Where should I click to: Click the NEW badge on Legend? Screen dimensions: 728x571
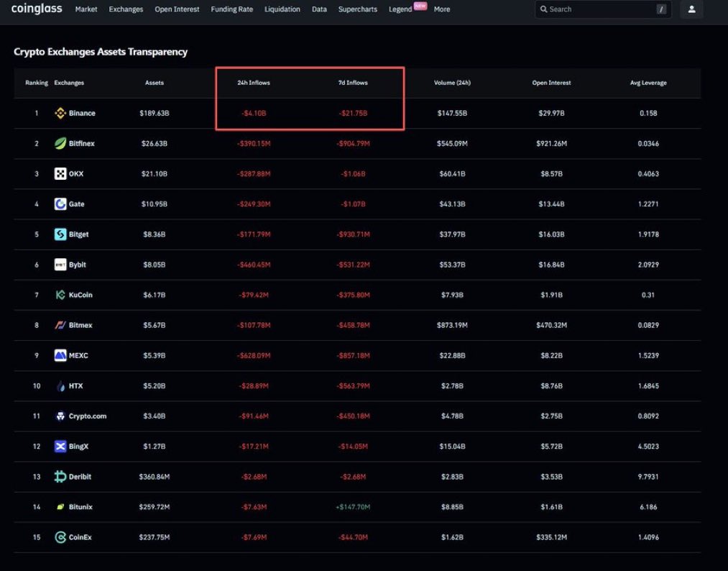click(x=420, y=6)
